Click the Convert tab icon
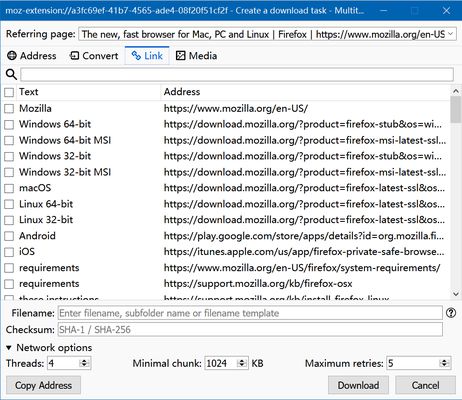The height and width of the screenshot is (400, 462). [74, 56]
